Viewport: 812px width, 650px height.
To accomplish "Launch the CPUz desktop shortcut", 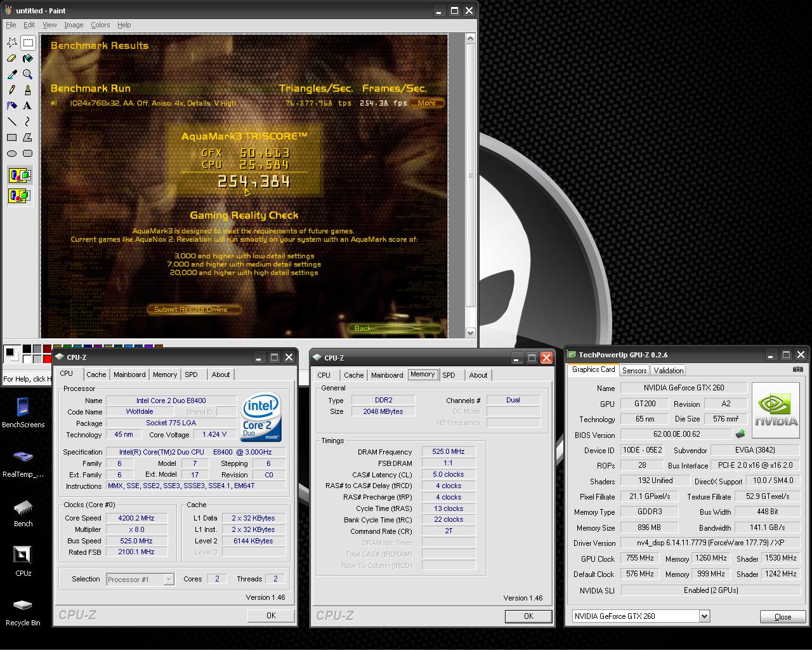I will point(23,562).
